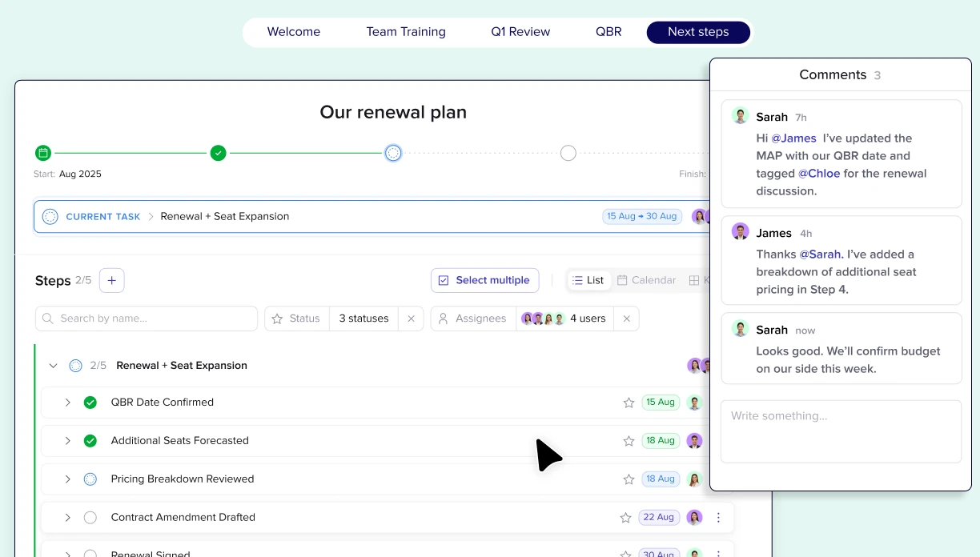Click the 22 Aug date badge

(x=659, y=518)
